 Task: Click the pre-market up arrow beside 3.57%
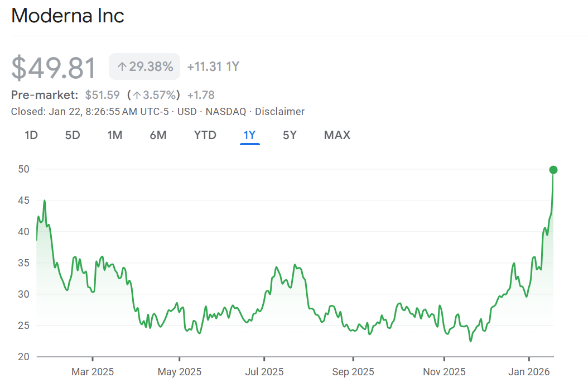click(x=136, y=95)
